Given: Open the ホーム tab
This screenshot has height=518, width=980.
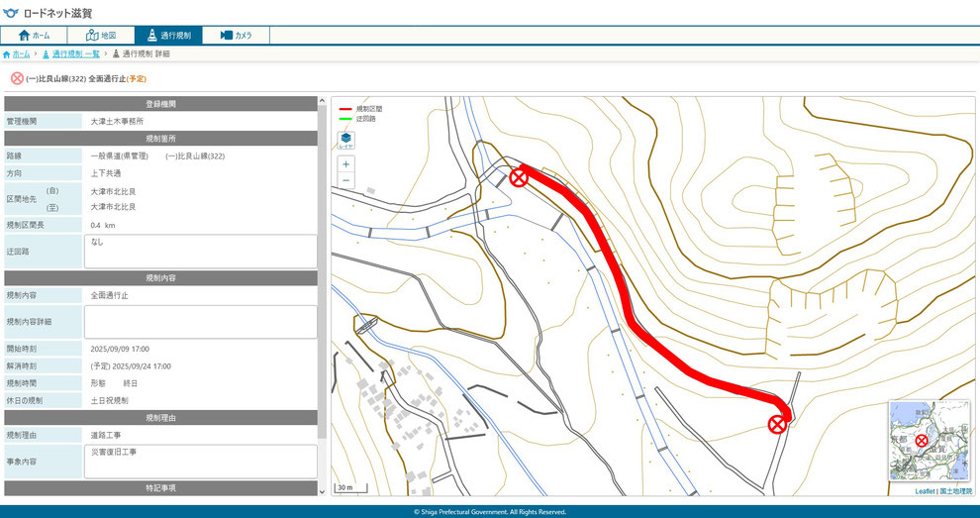Looking at the screenshot, I should click(x=34, y=35).
